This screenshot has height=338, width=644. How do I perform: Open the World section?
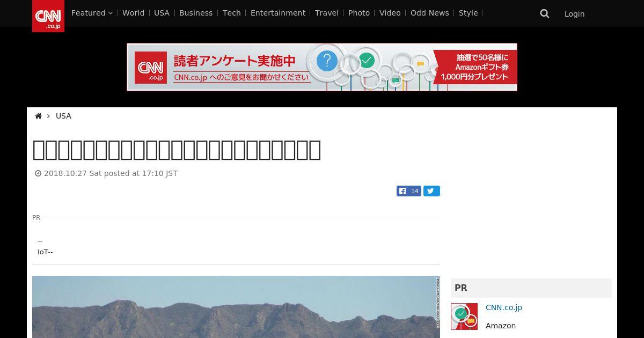click(x=133, y=13)
